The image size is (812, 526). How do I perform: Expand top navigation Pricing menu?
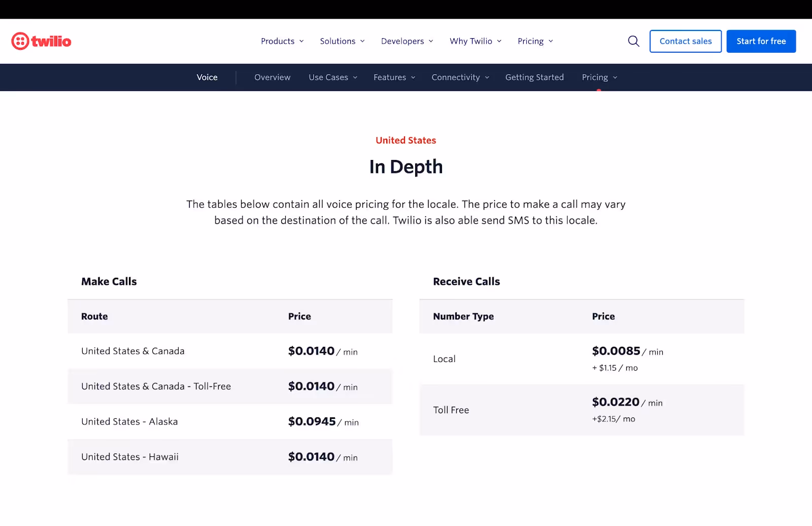click(535, 41)
